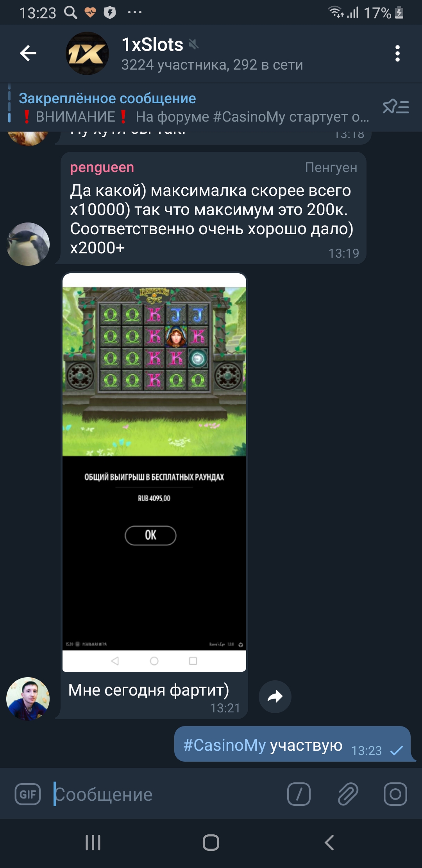Tap Android recent apps navigation button
This screenshot has height=868, width=422.
click(93, 843)
